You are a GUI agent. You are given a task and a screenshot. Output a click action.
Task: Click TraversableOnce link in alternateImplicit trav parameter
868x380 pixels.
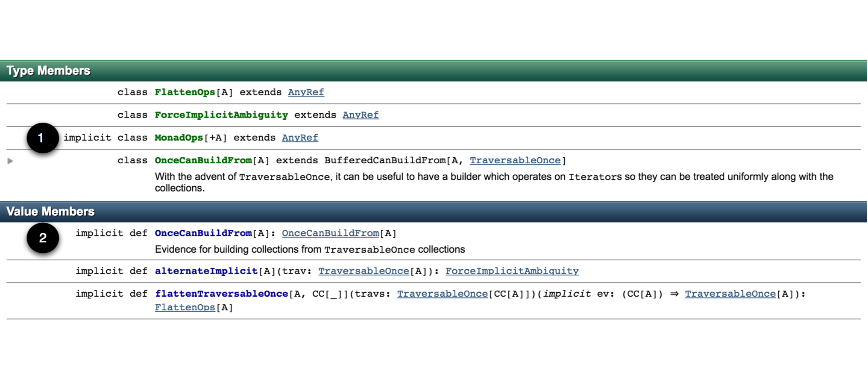[x=364, y=271]
